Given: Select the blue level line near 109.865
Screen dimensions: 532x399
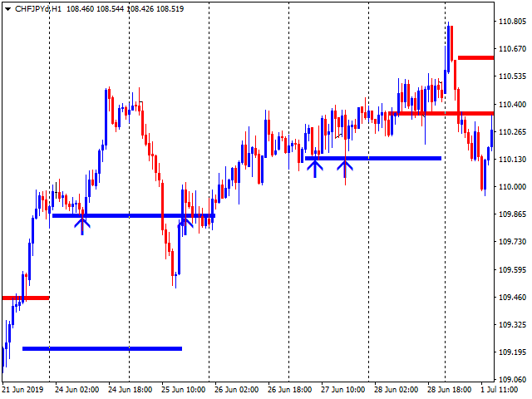Looking at the screenshot, I should (x=134, y=216).
